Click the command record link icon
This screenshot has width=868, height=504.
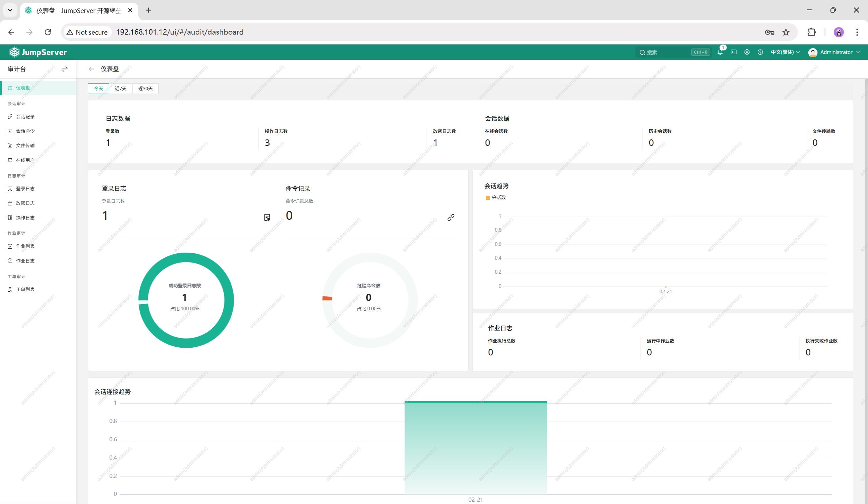[451, 217]
